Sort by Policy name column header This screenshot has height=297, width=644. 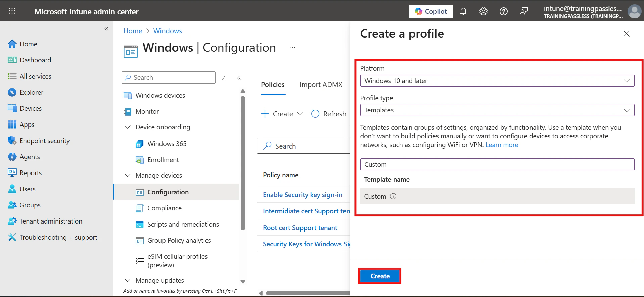pos(281,175)
